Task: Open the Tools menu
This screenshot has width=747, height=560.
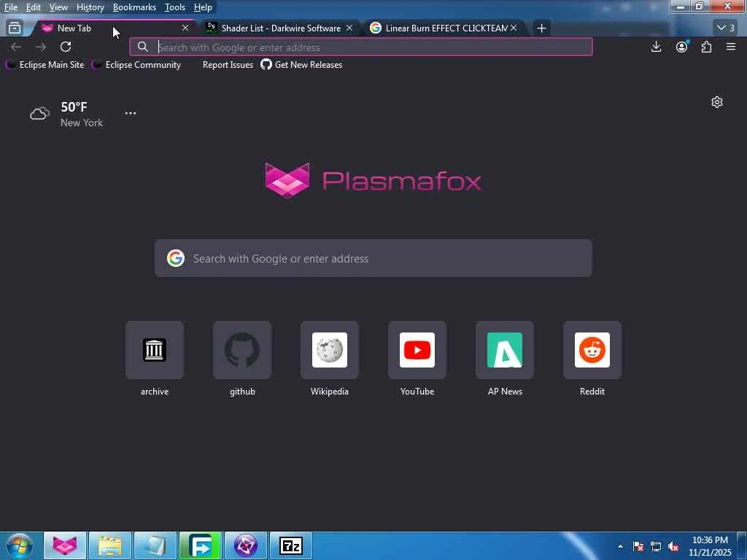Action: [x=175, y=7]
